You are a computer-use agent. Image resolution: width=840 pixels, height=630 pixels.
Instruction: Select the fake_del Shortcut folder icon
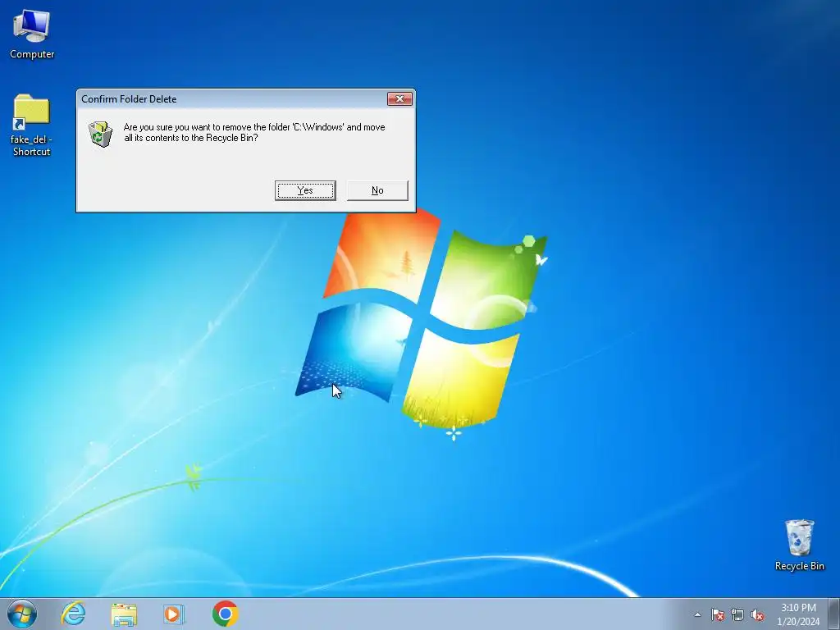coord(32,126)
